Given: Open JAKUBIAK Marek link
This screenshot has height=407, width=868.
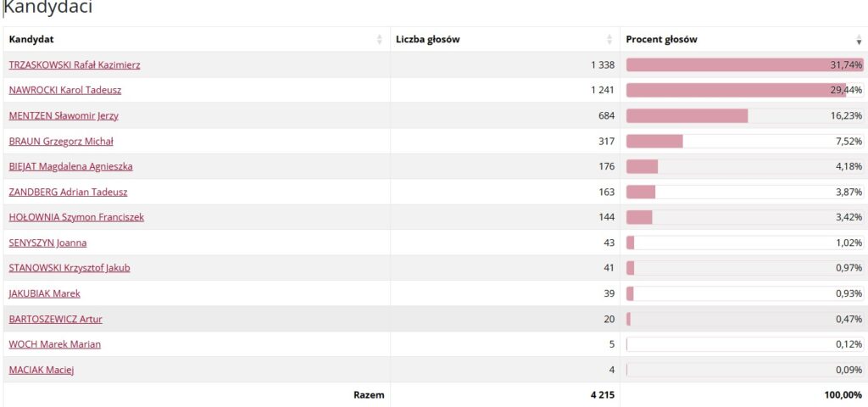Looking at the screenshot, I should (45, 293).
